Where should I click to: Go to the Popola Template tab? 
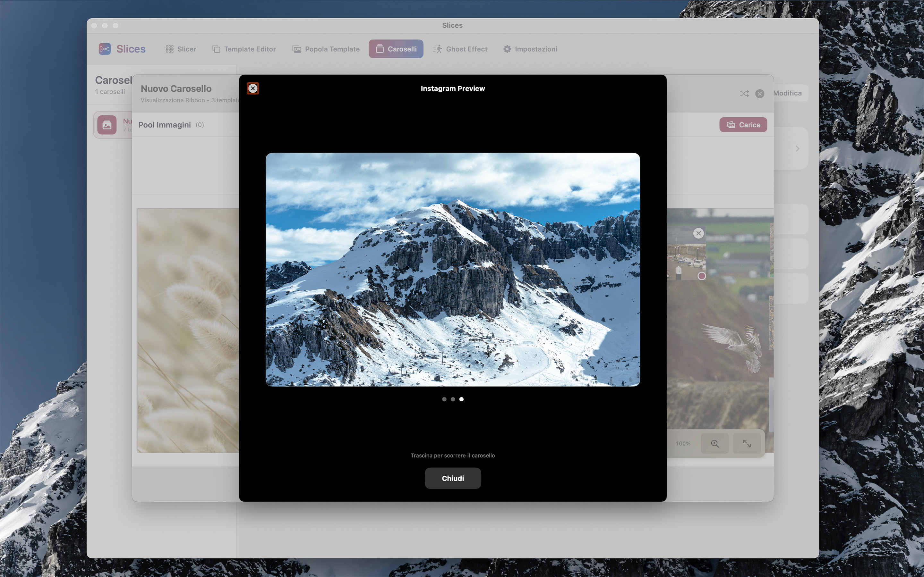coord(326,49)
